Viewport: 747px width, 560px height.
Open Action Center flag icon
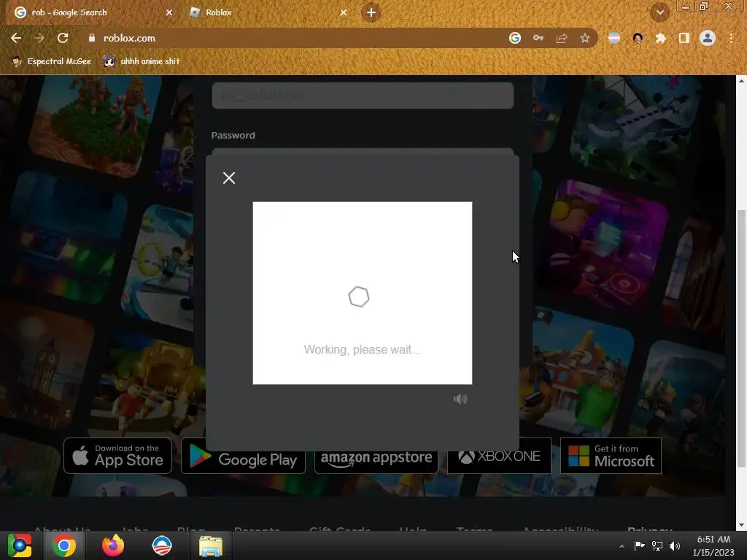[x=639, y=545]
